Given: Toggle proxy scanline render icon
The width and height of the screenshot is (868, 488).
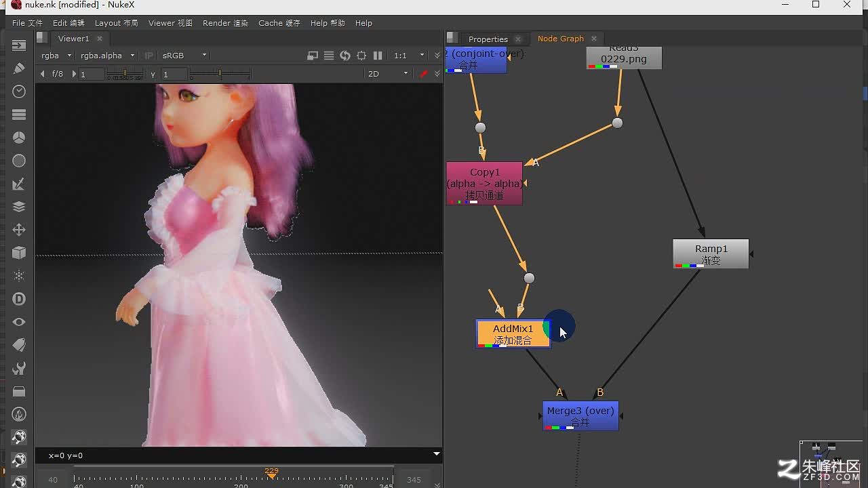Looking at the screenshot, I should (329, 56).
